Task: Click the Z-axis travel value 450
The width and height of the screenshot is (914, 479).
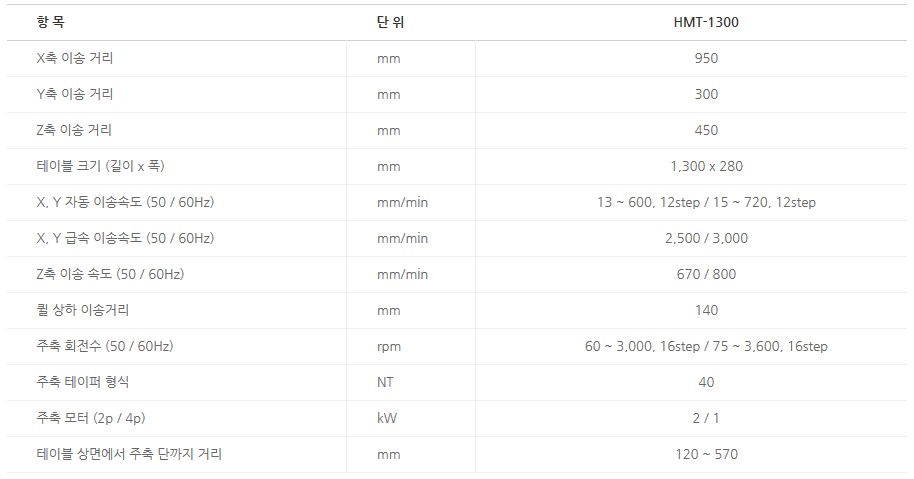Action: (706, 130)
